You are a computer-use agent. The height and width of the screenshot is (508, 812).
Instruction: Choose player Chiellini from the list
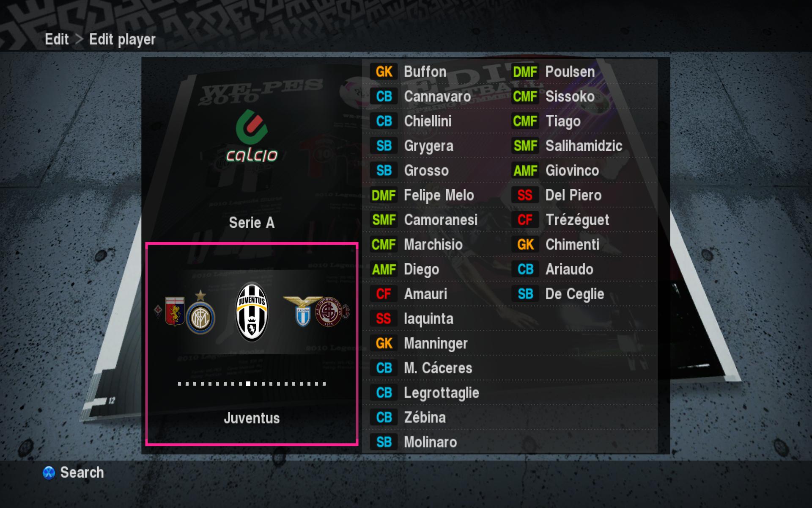click(x=428, y=121)
